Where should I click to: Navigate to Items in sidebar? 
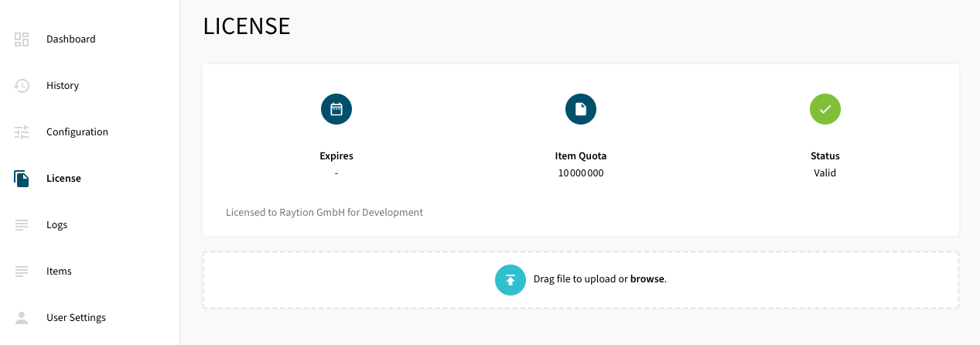59,272
